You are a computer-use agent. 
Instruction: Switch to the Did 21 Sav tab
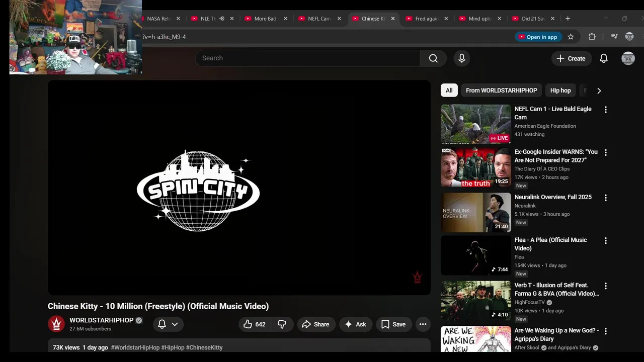pos(533,19)
